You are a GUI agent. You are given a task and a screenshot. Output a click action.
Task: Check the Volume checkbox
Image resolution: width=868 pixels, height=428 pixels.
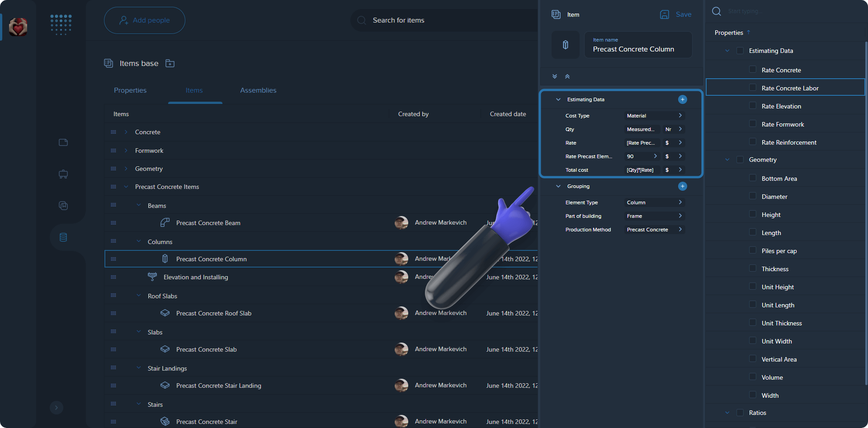[753, 376]
